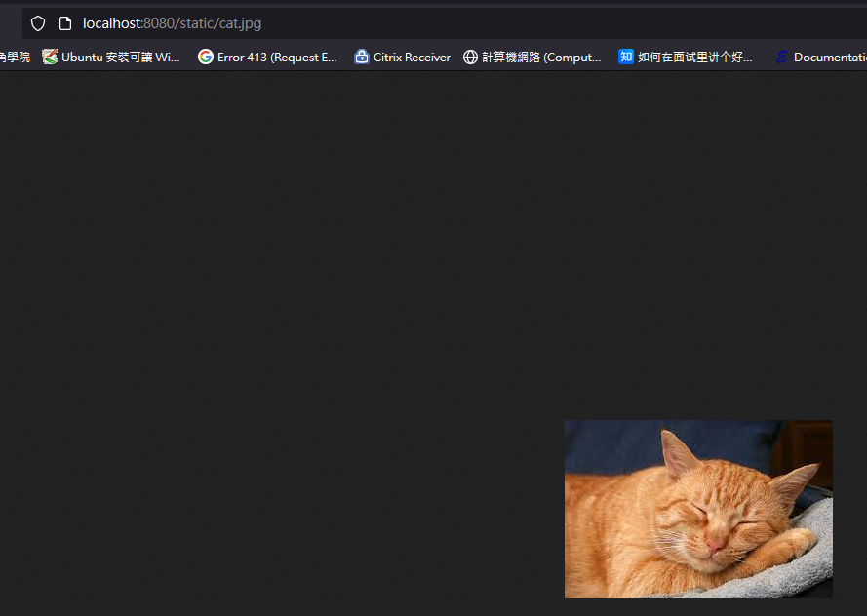Click the page info document icon
Screen dimensions: 867x616
click(x=65, y=23)
